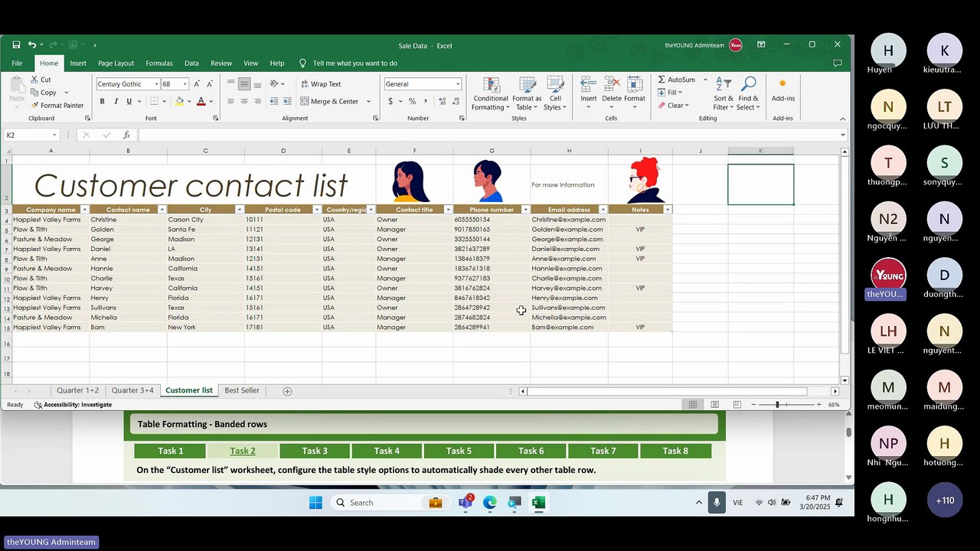Click the AutoSum button
This screenshot has height=551, width=980.
click(678, 80)
